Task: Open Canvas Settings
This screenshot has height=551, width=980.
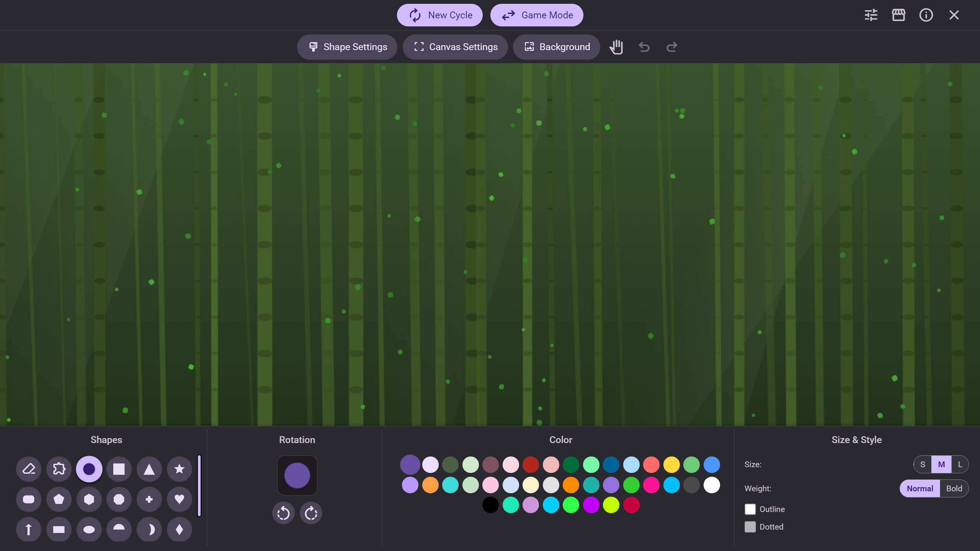Action: [455, 47]
